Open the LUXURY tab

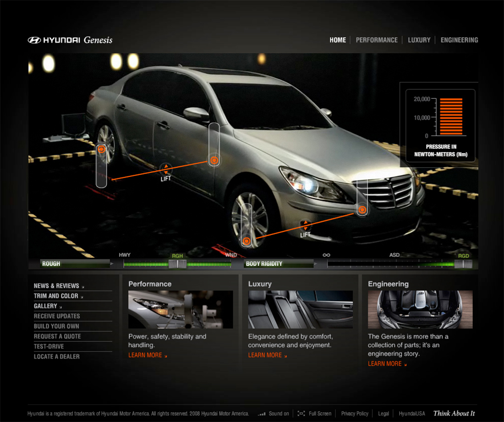[x=419, y=40]
